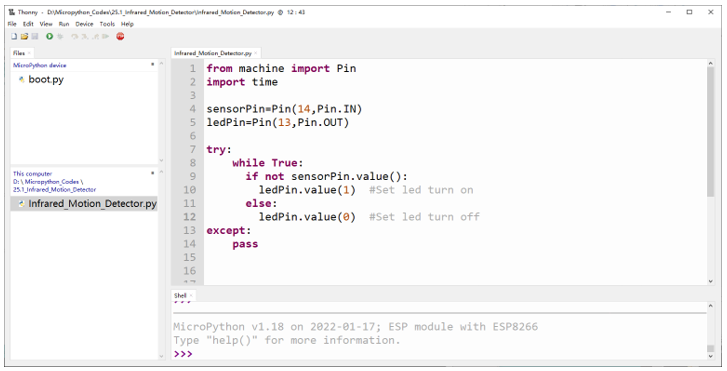Click the Open file folder icon
This screenshot has width=727, height=371.
(x=24, y=36)
